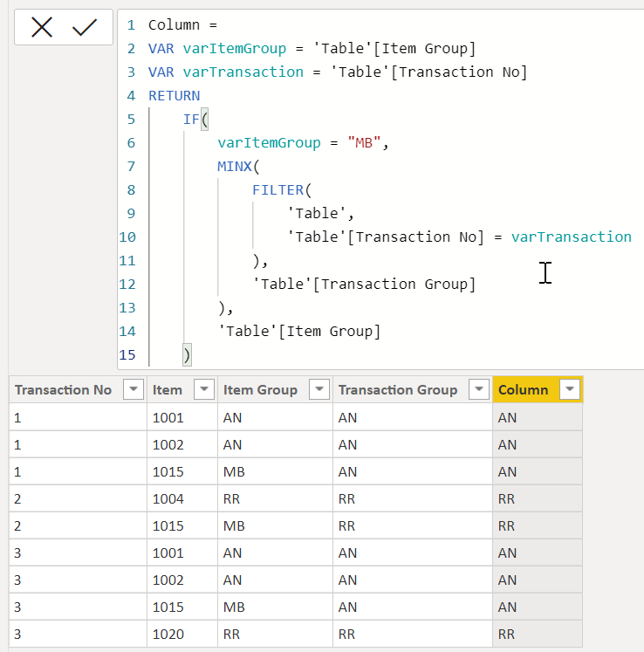Click 'Table'[Transaction Group] on line 12
The height and width of the screenshot is (652, 644).
click(364, 284)
